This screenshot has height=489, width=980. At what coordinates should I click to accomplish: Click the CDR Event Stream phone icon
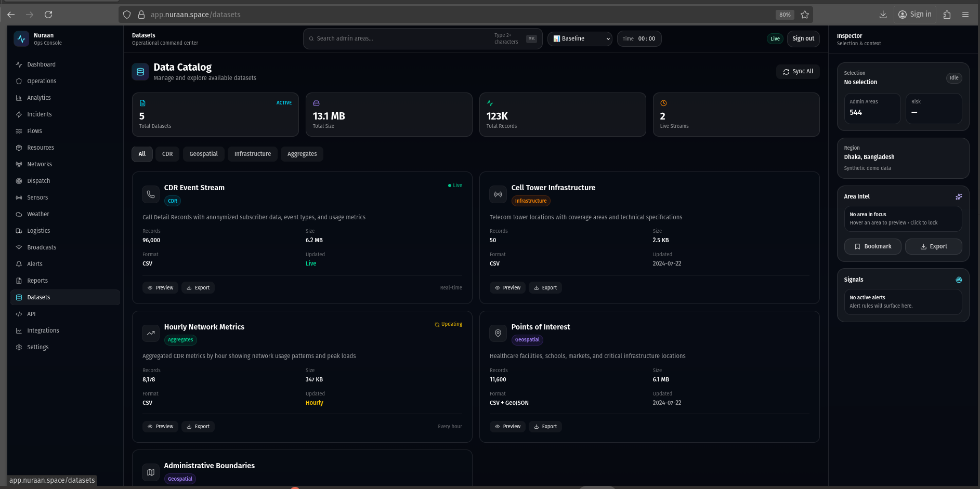coord(151,194)
